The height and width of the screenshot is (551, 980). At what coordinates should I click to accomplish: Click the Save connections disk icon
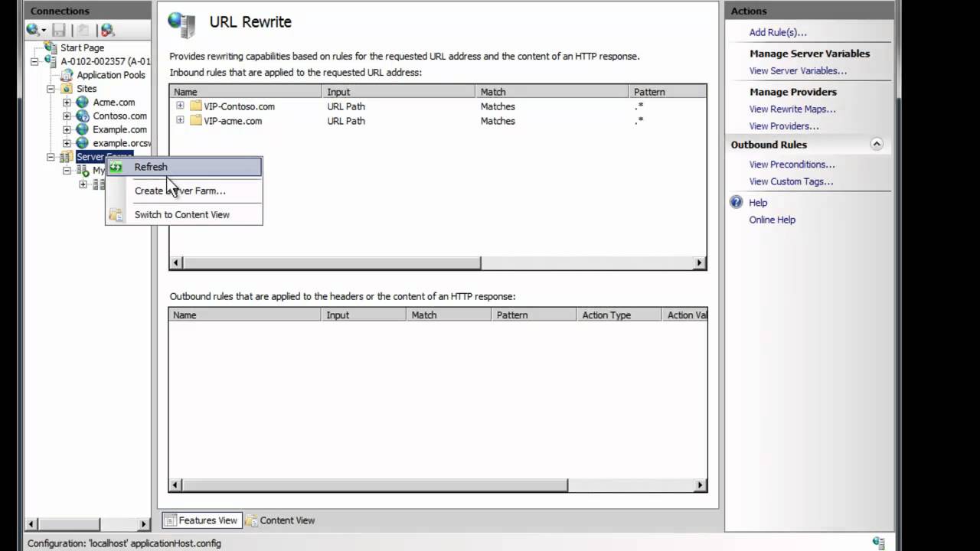pos(59,30)
